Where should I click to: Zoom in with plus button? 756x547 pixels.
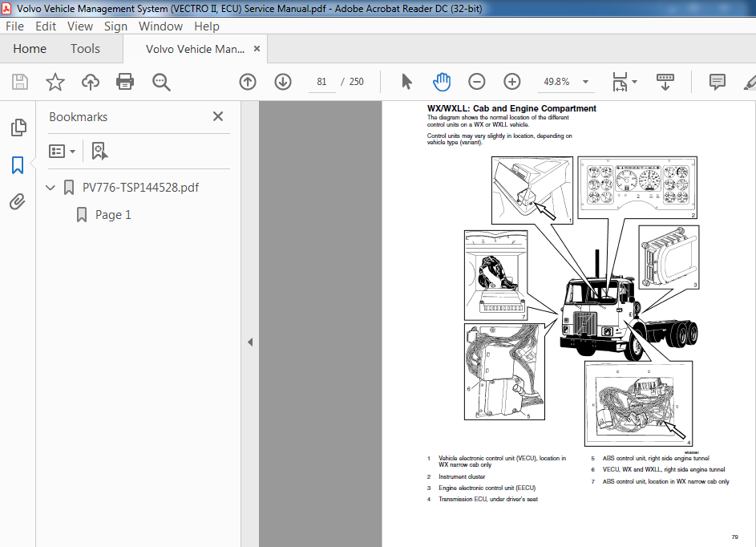pos(512,82)
